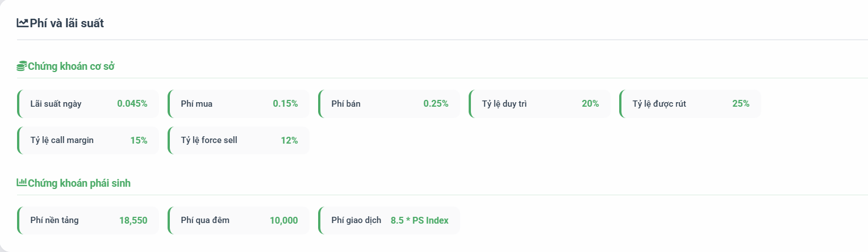Click the bar chart icon beside Chứng khoán phái sinh

coord(22,183)
